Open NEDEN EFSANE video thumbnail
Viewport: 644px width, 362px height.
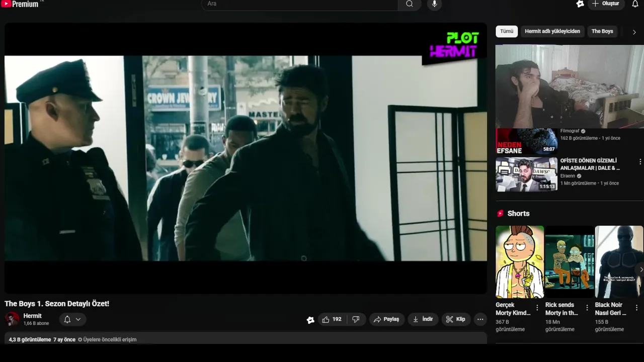tap(526, 141)
